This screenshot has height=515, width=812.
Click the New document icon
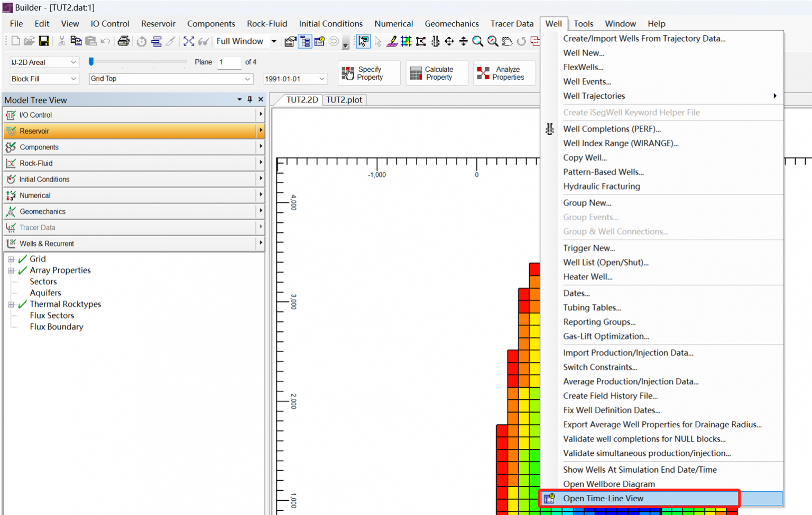[x=15, y=41]
